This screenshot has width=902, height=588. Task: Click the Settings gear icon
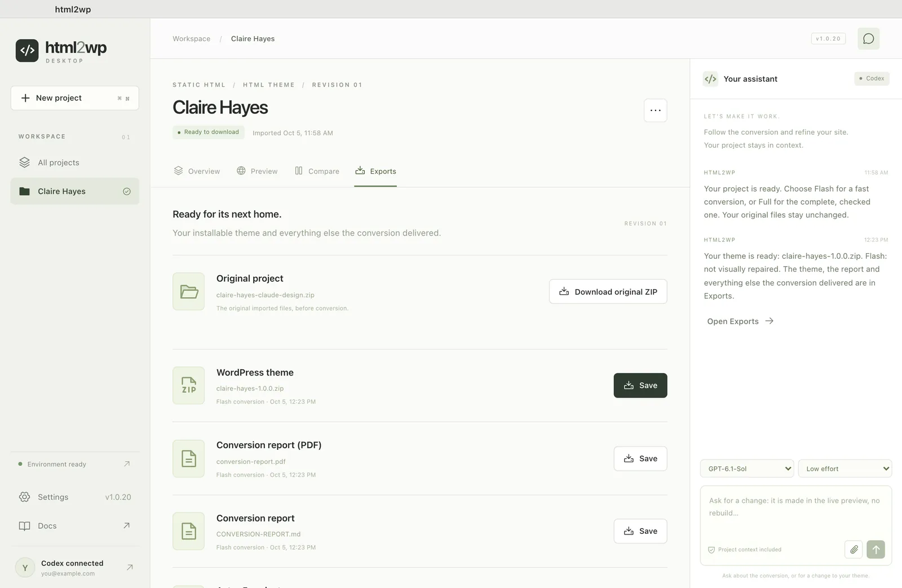pyautogui.click(x=24, y=497)
